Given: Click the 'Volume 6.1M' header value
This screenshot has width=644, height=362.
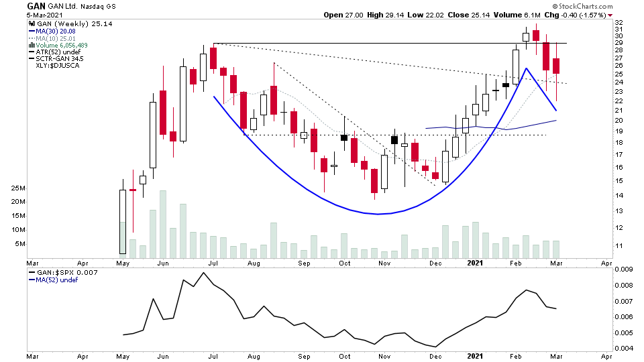Looking at the screenshot, I should [x=517, y=15].
